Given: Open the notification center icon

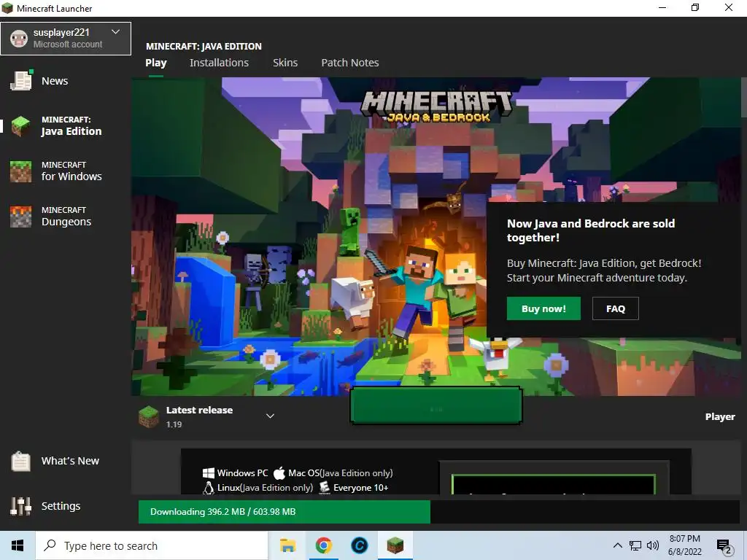Looking at the screenshot, I should tap(724, 546).
